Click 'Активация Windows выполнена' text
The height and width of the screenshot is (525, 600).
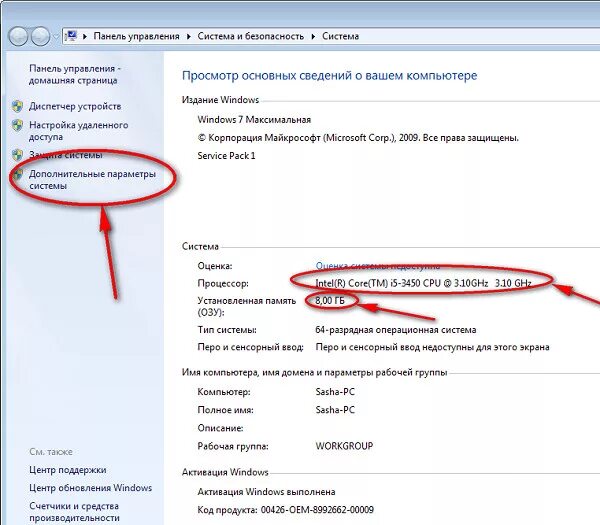pyautogui.click(x=266, y=492)
